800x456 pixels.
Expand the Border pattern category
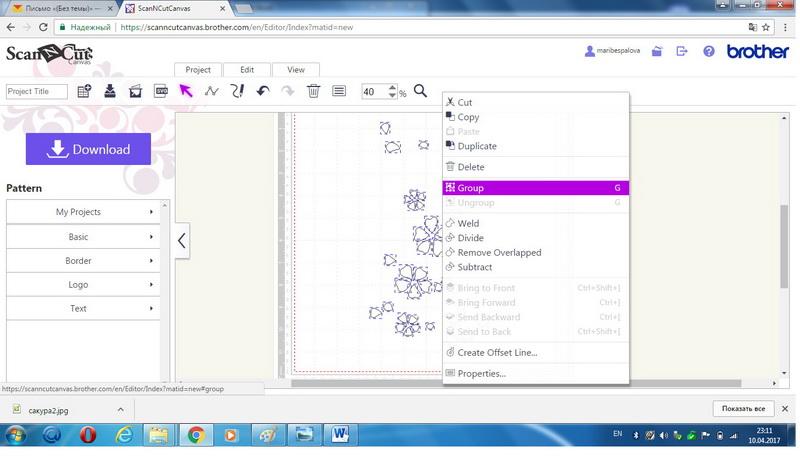point(83,261)
